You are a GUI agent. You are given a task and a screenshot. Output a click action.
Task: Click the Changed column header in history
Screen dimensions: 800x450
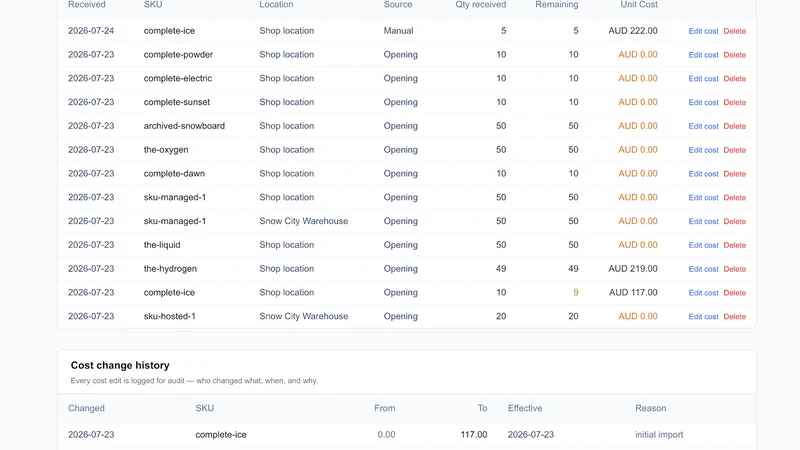point(86,408)
